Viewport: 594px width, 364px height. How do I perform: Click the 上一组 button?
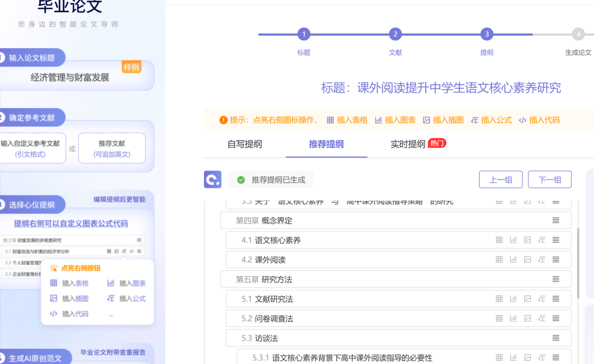500,179
